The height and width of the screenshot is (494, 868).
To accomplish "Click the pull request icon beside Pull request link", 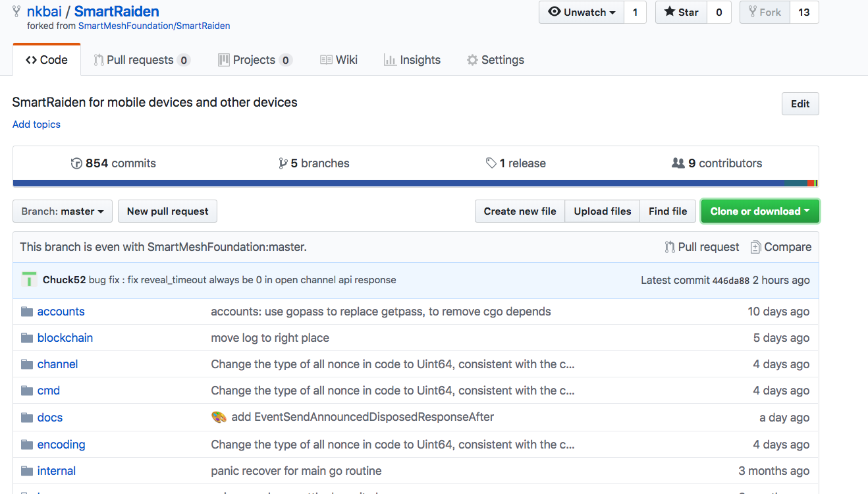I will pyautogui.click(x=670, y=247).
